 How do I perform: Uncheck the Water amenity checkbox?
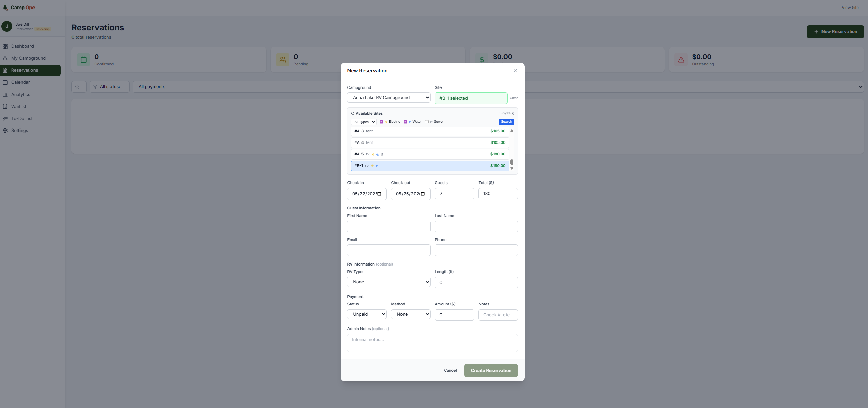[x=405, y=122]
